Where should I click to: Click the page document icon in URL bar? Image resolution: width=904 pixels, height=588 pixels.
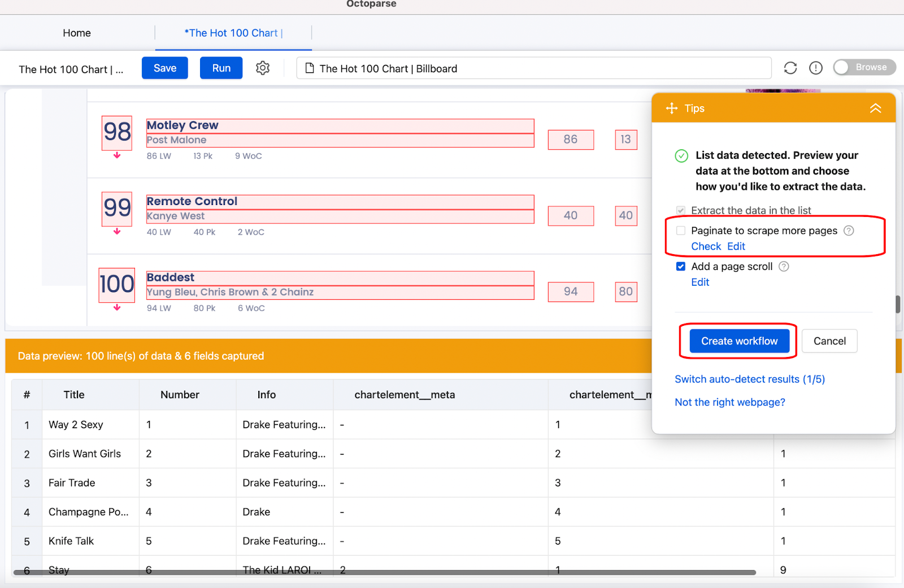[310, 68]
